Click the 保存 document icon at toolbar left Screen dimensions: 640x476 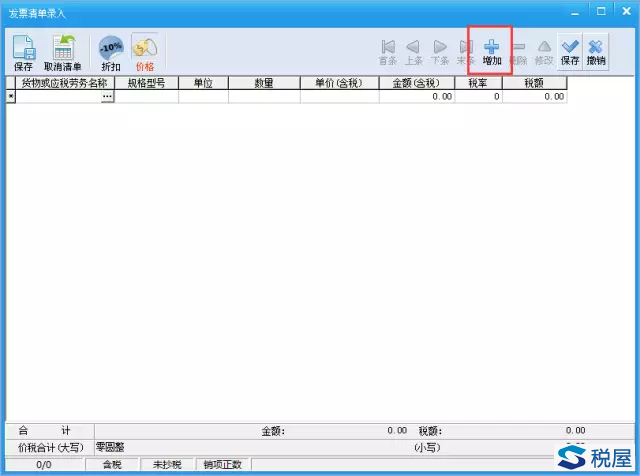[x=24, y=52]
